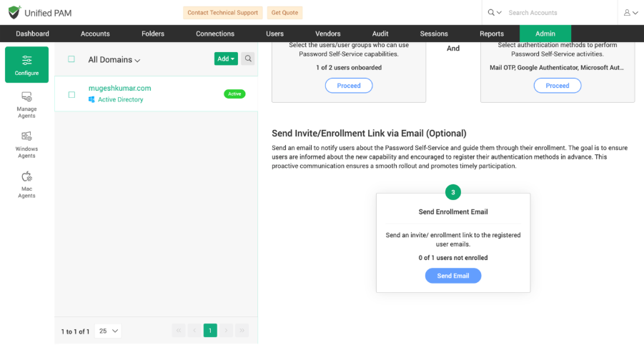Click the domain search magnifier icon

tap(247, 59)
